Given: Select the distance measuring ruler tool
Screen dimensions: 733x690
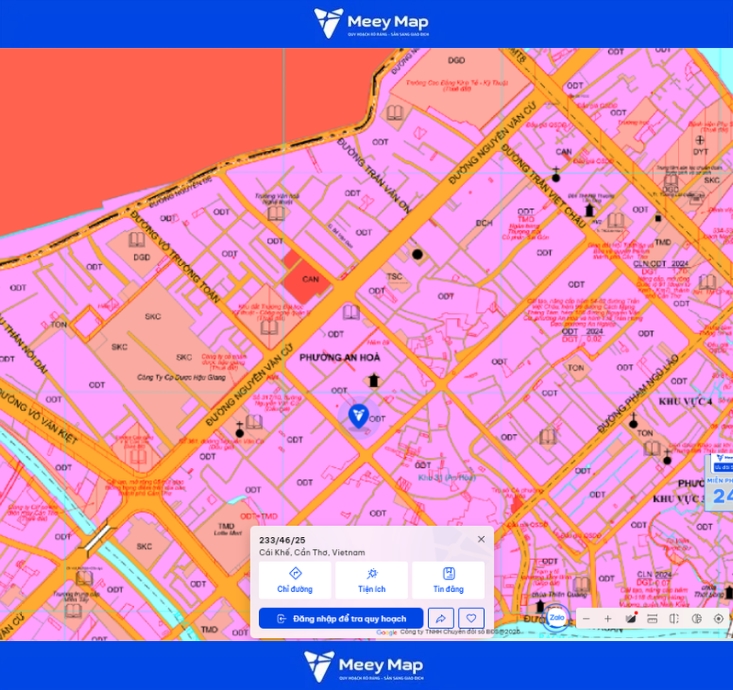Looking at the screenshot, I should (652, 618).
